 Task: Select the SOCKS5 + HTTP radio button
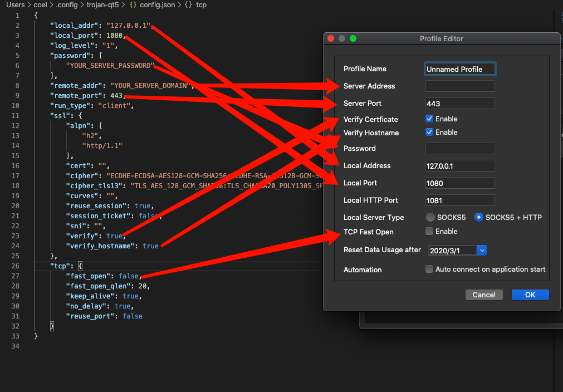point(478,217)
